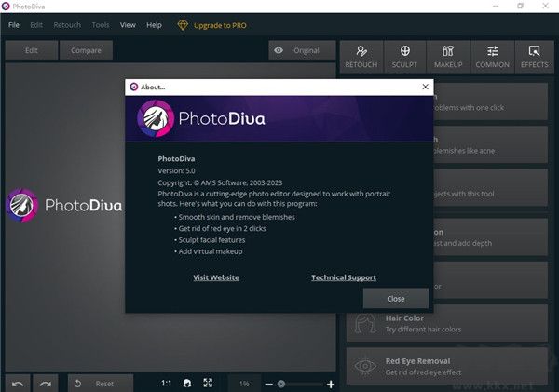
Task: Click the Upgrade to PRO diamond icon
Action: point(183,25)
